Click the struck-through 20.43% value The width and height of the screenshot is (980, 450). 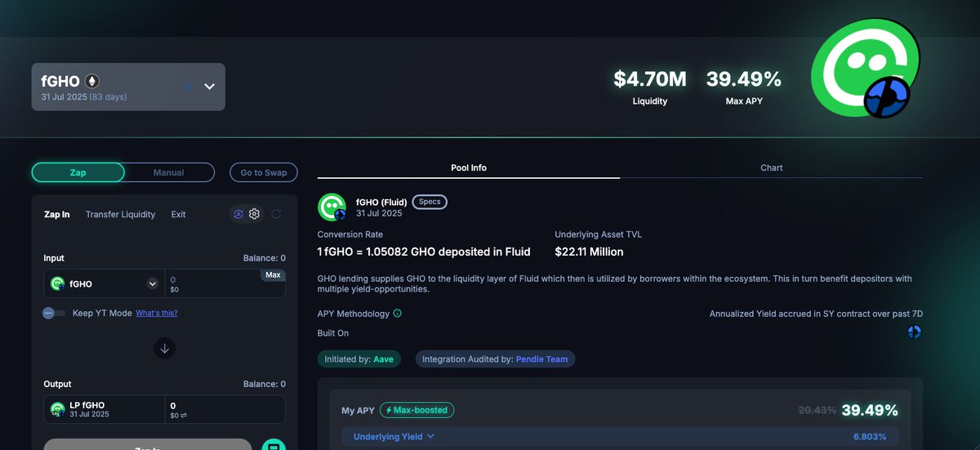815,410
